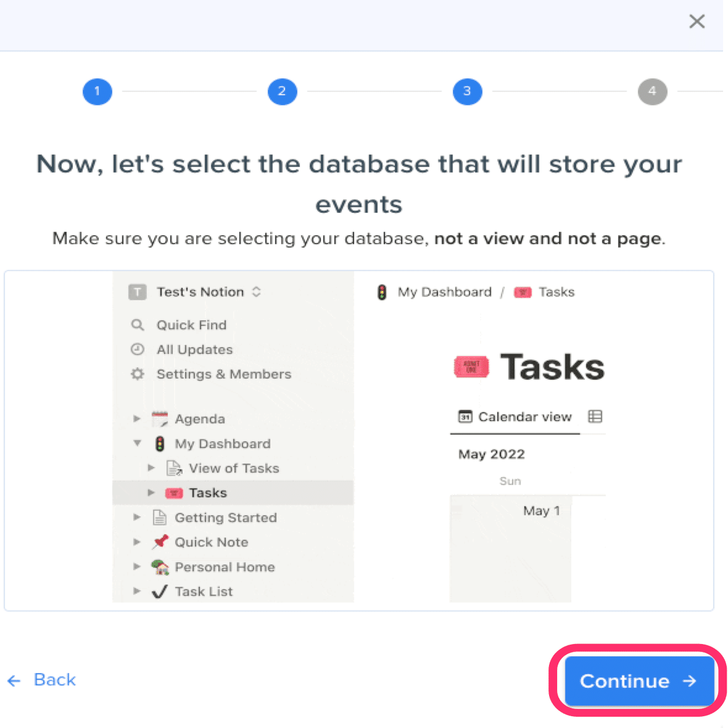Collapse the My Dashboard tree arrow
Screen dimensions: 728x728
(x=137, y=443)
